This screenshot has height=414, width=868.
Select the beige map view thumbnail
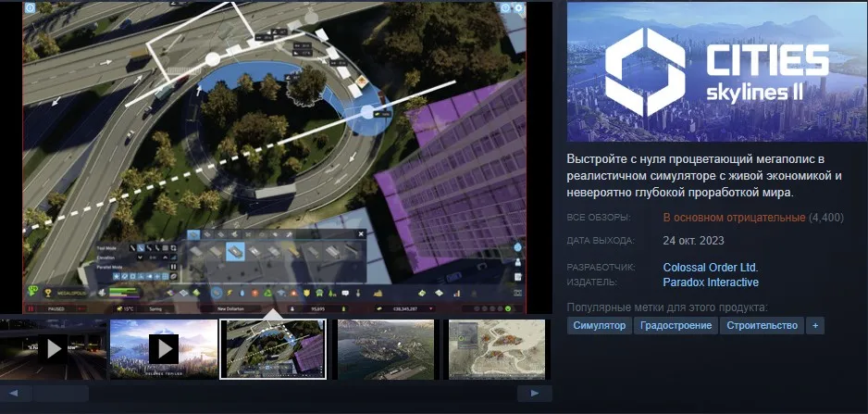click(497, 349)
